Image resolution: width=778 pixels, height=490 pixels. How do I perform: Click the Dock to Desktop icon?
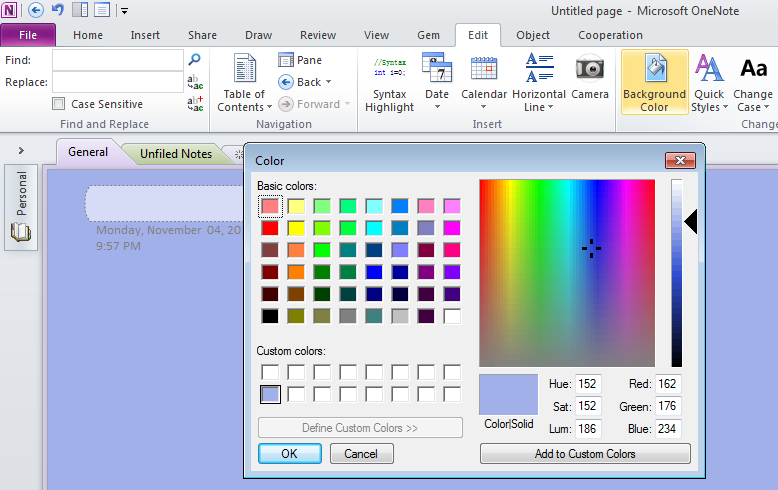80,10
